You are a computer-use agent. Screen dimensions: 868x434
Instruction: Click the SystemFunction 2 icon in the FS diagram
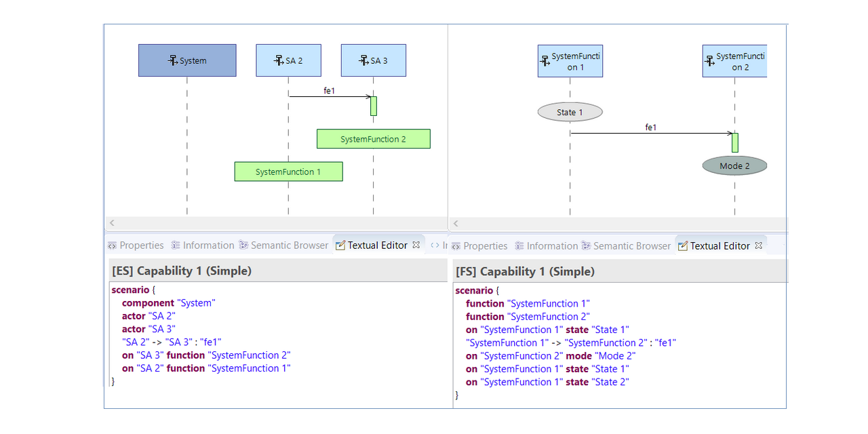pos(709,60)
